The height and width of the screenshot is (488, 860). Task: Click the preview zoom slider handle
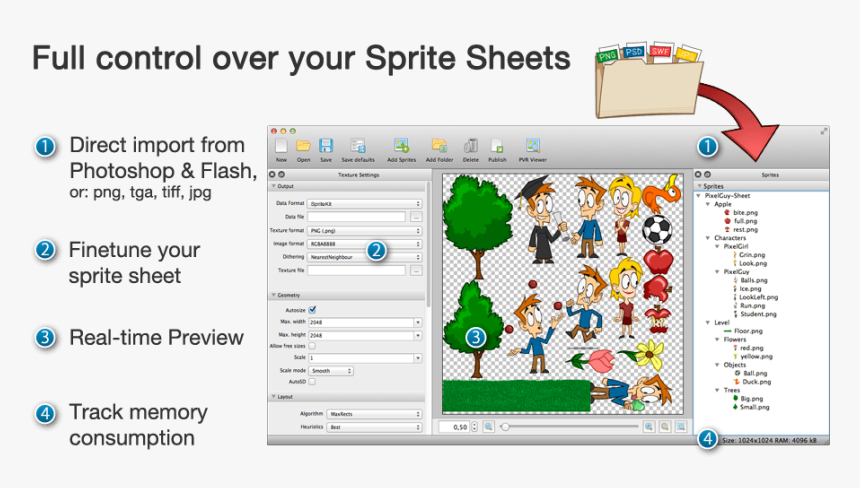(x=505, y=427)
